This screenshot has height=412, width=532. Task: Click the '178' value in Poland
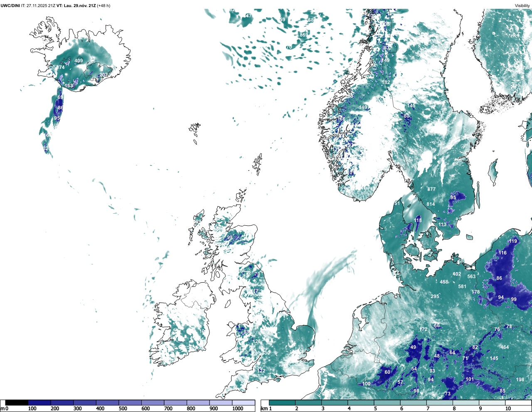[476, 292]
